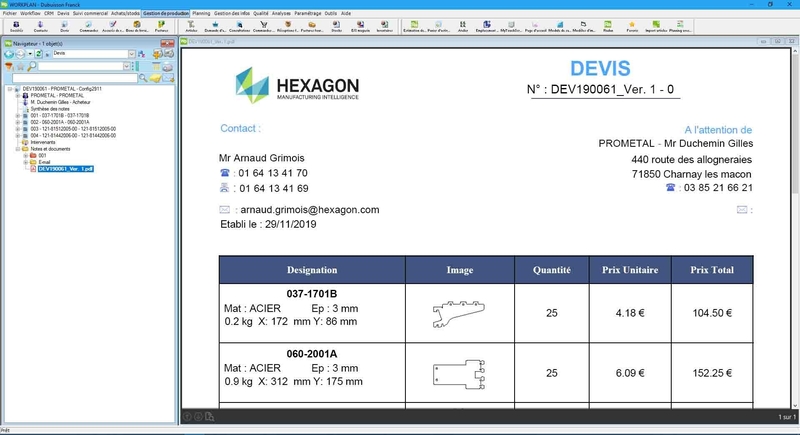
Task: Click the green refresh icon in Navigateur
Action: click(x=38, y=54)
